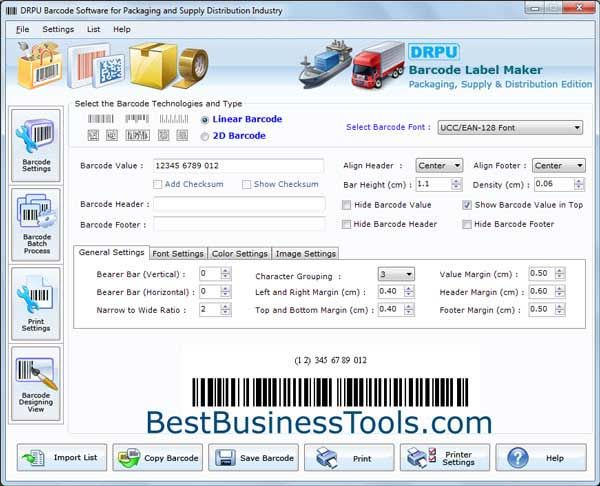The image size is (600, 486).
Task: Open Select Barcode Font dropdown
Action: (510, 127)
